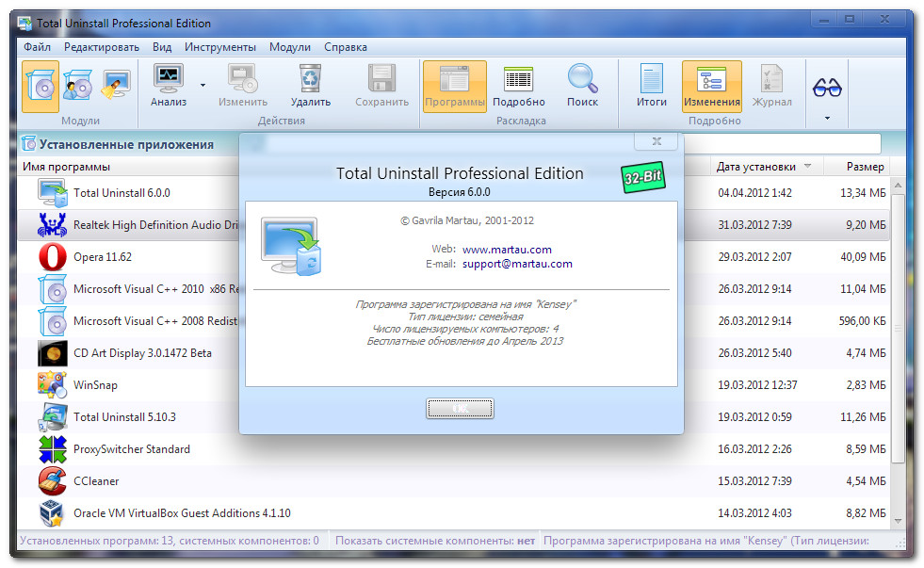
Task: Select Realtek High Definition Audio Driver row
Action: click(452, 225)
